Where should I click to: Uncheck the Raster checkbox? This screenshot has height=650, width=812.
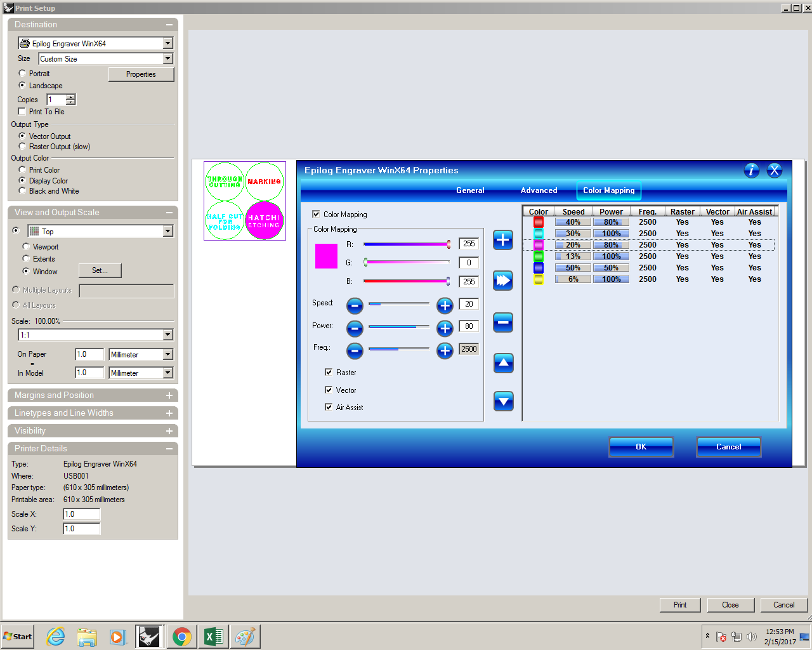click(x=329, y=372)
